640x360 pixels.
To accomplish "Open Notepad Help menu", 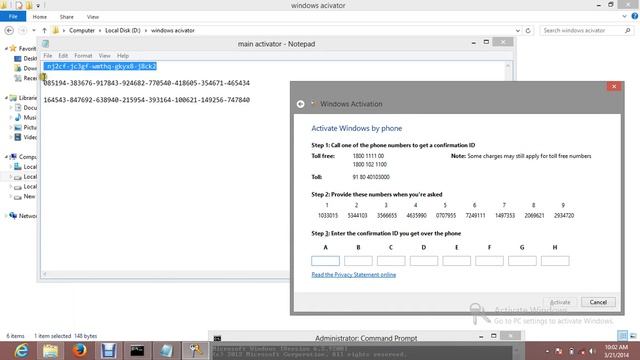I will pos(123,56).
